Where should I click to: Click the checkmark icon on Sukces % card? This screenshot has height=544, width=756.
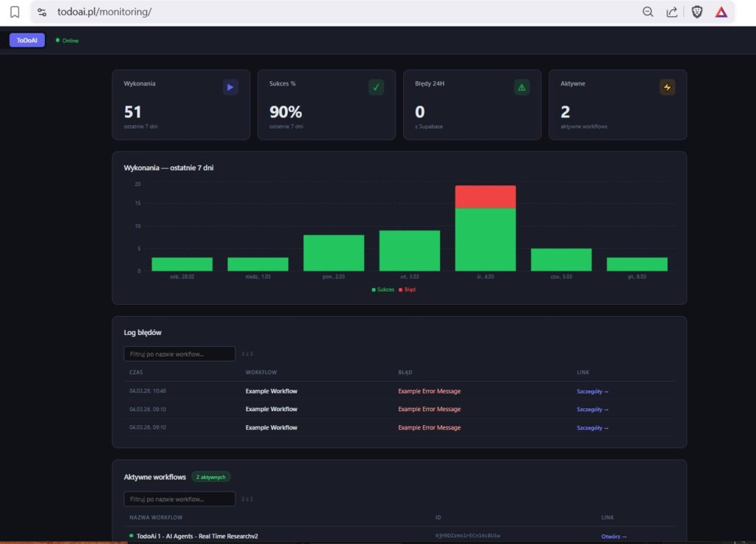376,87
